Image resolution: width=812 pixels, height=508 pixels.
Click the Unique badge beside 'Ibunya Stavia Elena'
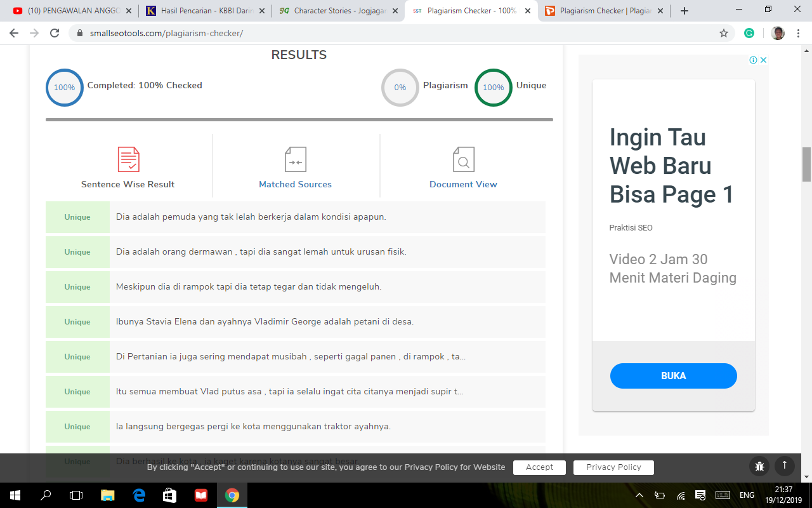coord(77,322)
